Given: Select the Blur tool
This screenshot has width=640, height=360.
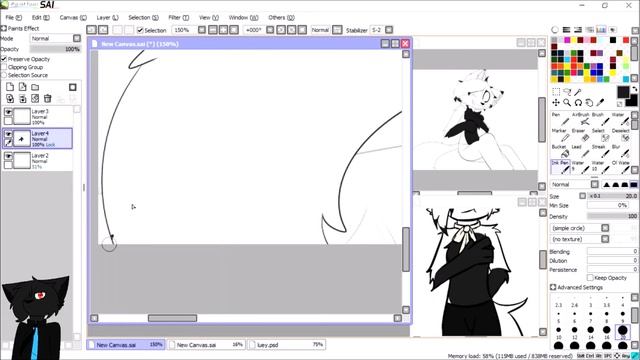Looking at the screenshot, I should point(620,151).
